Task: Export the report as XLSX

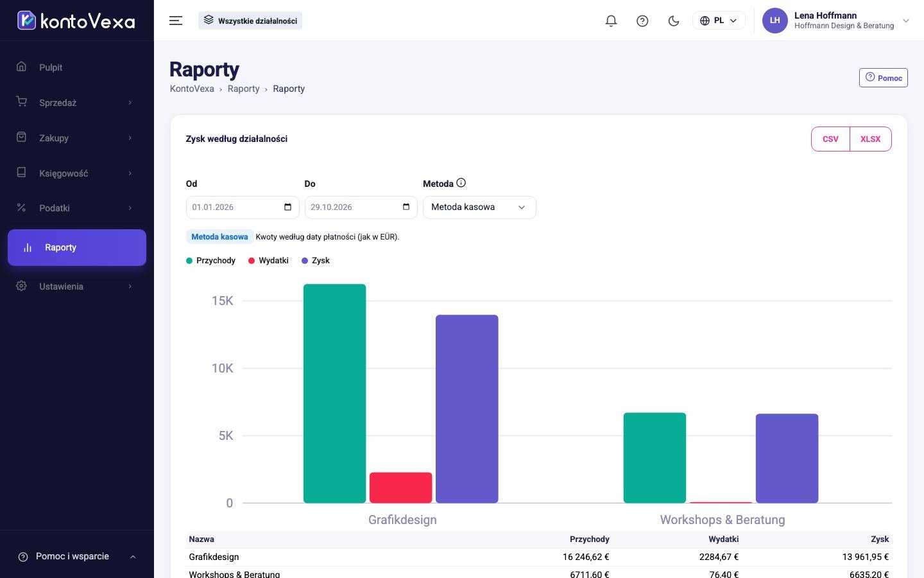Action: (870, 139)
